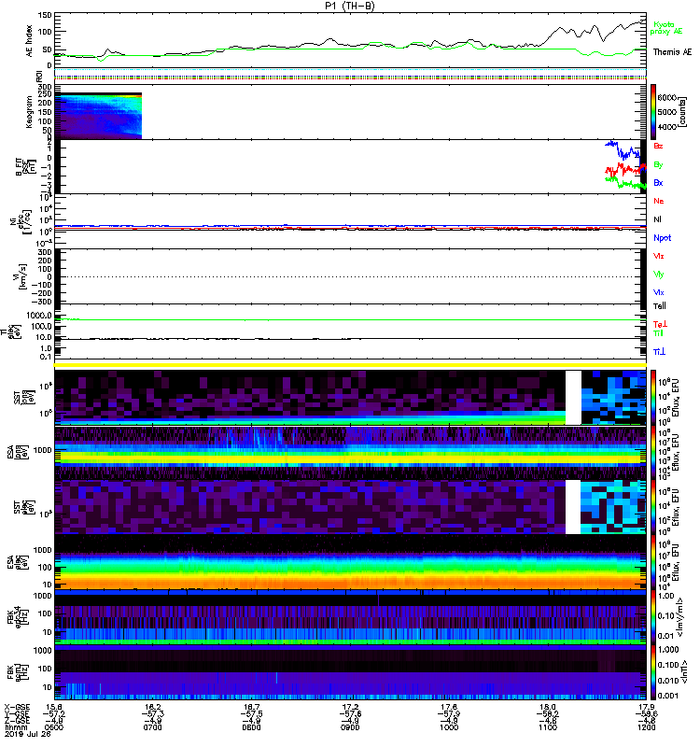Select the red Viz legend label
The width and height of the screenshot is (700, 747).
[x=659, y=256]
